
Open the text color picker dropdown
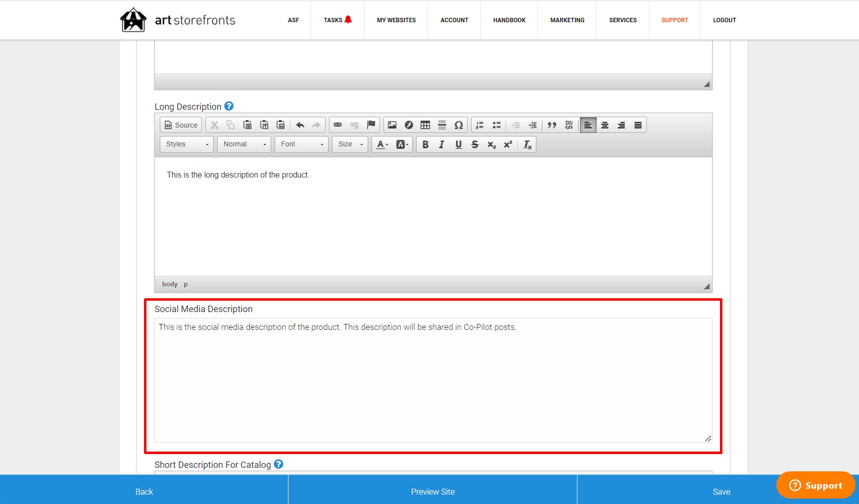pos(382,144)
